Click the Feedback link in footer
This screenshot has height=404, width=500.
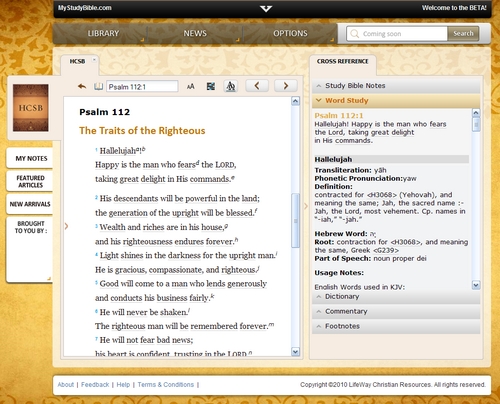click(x=95, y=385)
